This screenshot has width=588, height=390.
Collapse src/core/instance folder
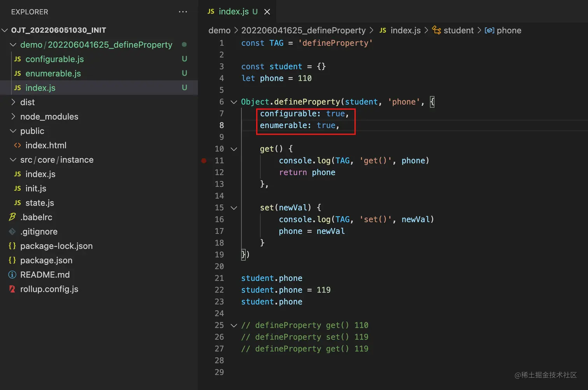pyautogui.click(x=99, y=160)
